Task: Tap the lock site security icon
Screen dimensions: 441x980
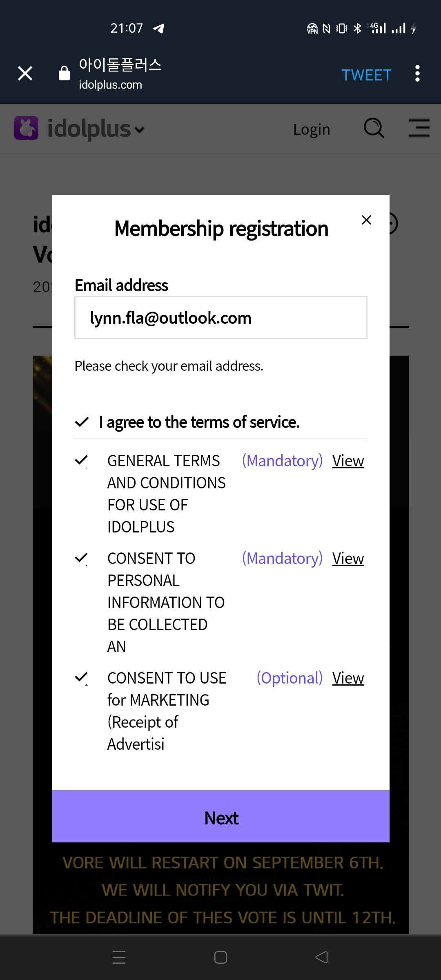Action: click(x=64, y=73)
